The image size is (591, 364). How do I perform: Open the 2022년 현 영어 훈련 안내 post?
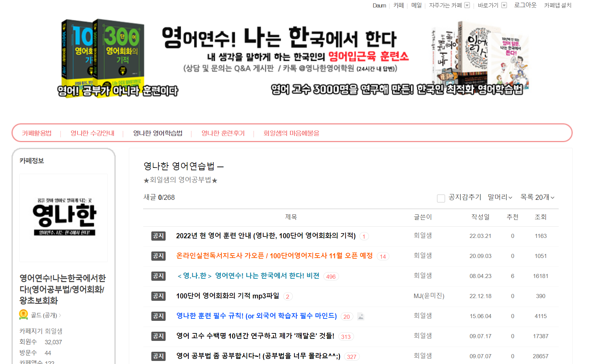pos(266,236)
